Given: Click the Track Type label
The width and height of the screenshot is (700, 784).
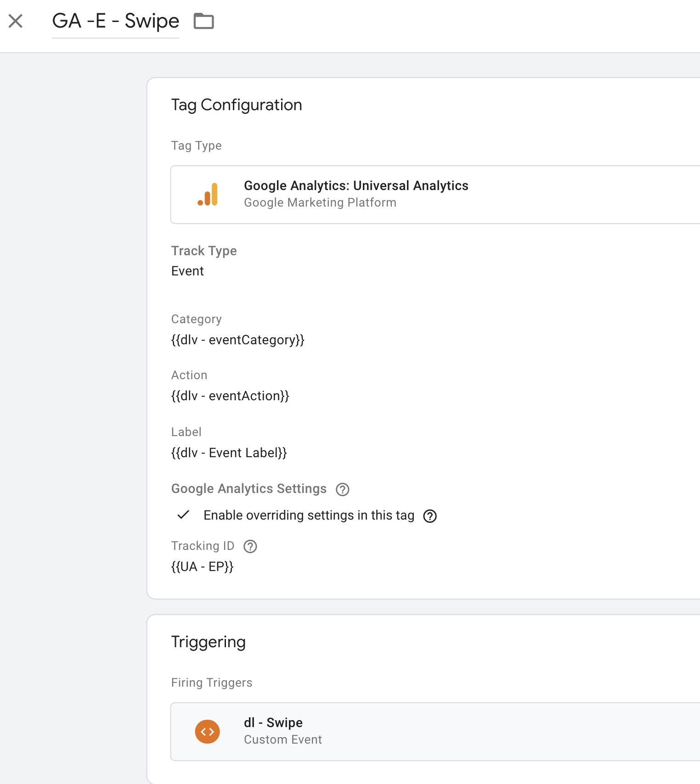Looking at the screenshot, I should [x=204, y=251].
